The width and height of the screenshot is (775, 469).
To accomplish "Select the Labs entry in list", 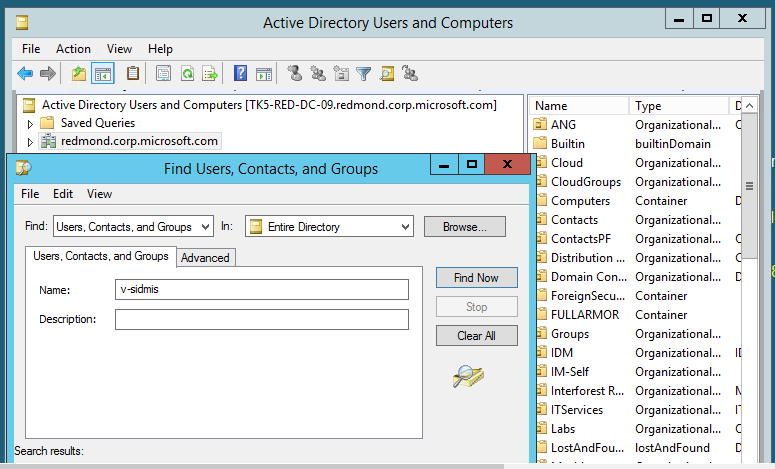I will 563,428.
